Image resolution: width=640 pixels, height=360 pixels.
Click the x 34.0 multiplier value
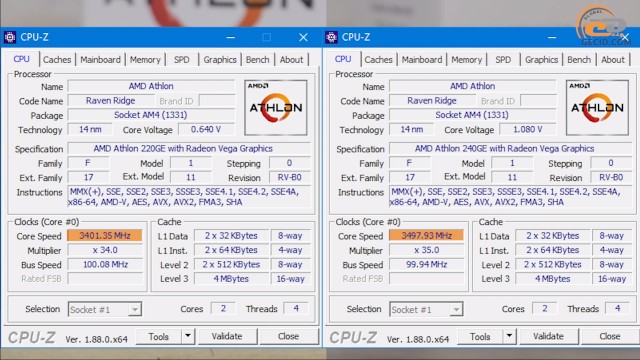[105, 250]
